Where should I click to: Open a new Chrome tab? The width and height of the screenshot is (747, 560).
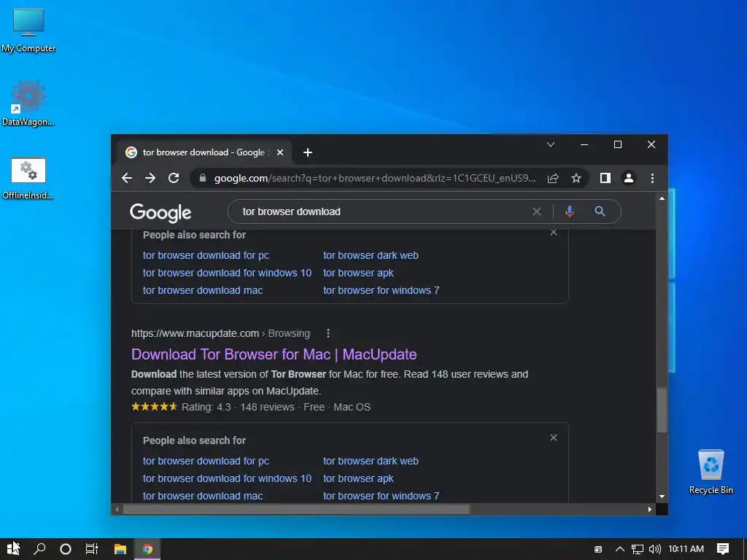coord(308,152)
